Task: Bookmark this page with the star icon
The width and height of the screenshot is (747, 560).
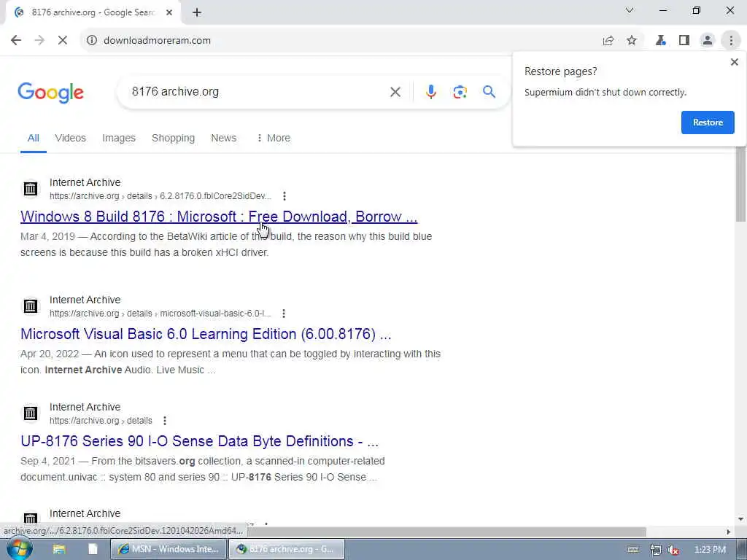Action: pos(632,41)
